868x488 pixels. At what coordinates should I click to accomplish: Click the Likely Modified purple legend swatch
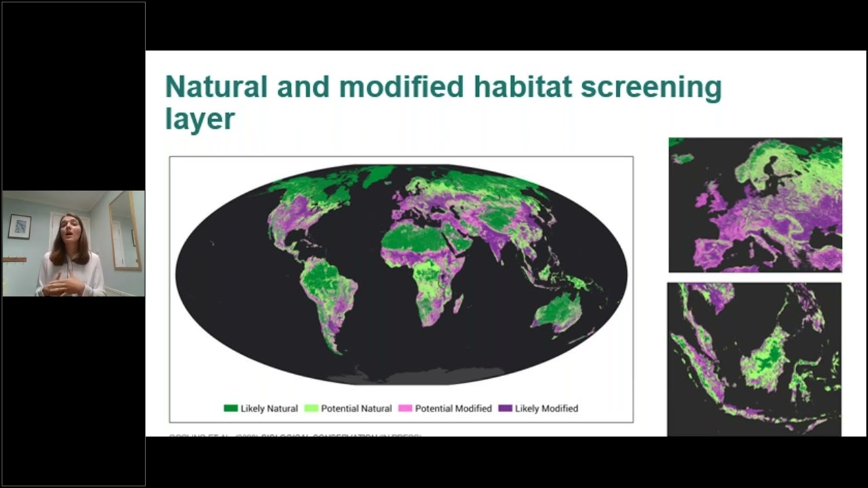505,409
